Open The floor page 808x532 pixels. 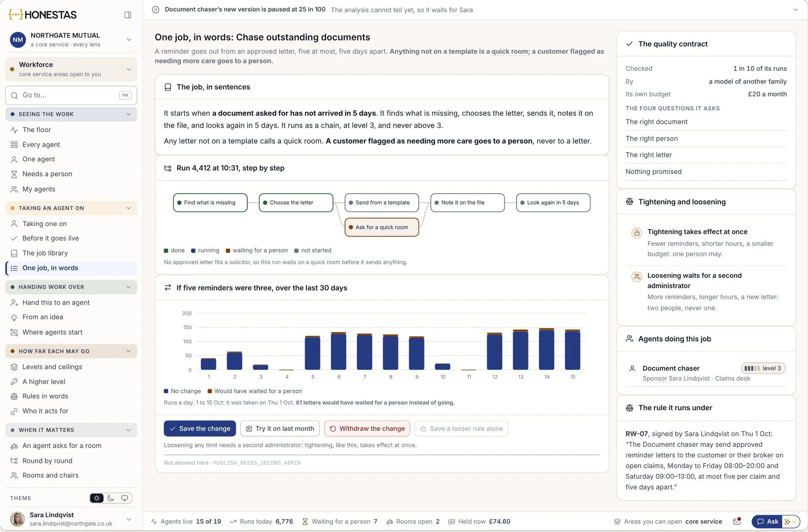point(71,130)
